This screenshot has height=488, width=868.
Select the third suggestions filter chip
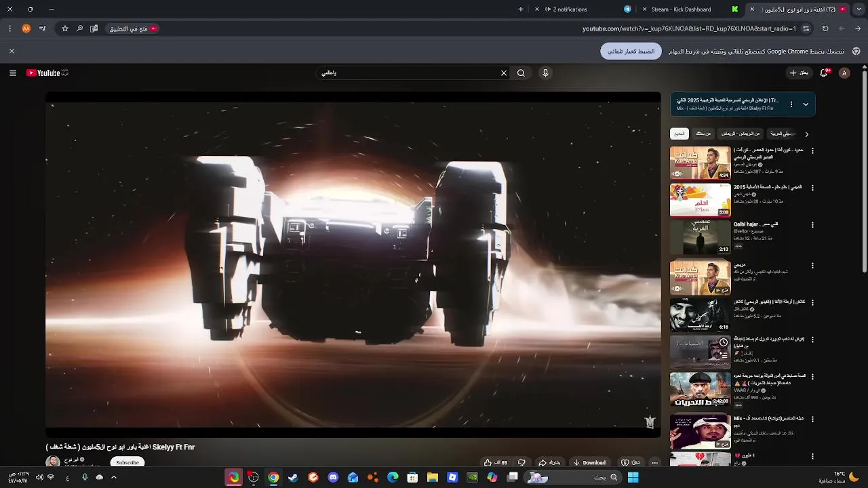coord(741,134)
